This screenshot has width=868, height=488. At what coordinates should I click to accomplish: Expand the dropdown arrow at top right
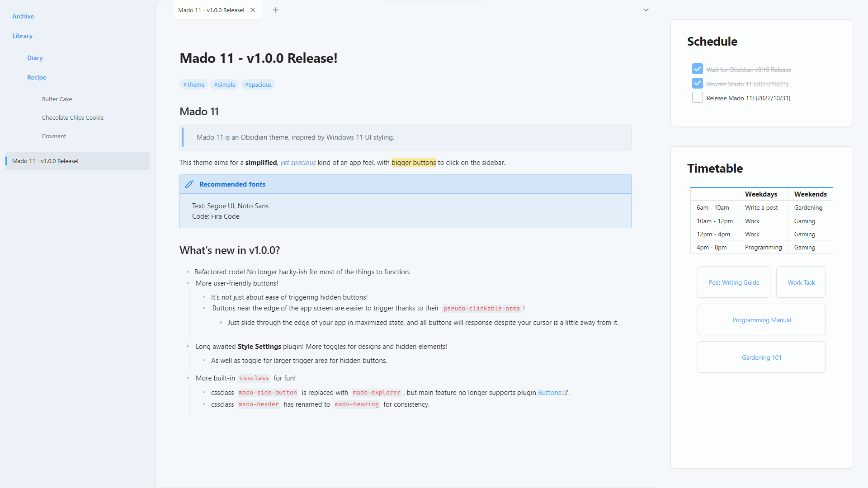tap(646, 9)
